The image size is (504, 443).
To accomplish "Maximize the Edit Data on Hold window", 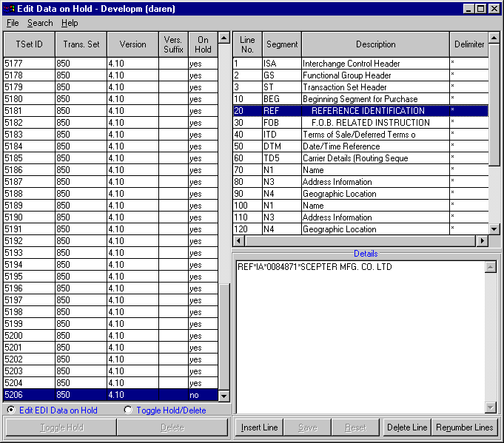I will coord(480,9).
